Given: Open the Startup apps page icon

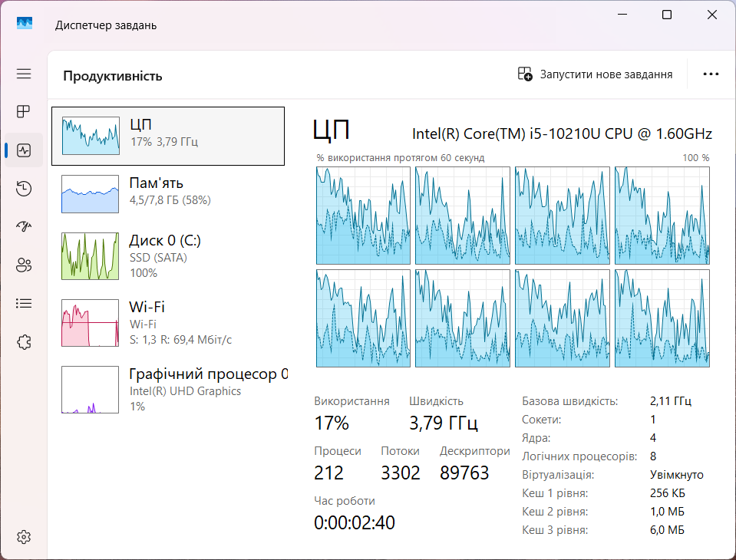Looking at the screenshot, I should point(24,226).
